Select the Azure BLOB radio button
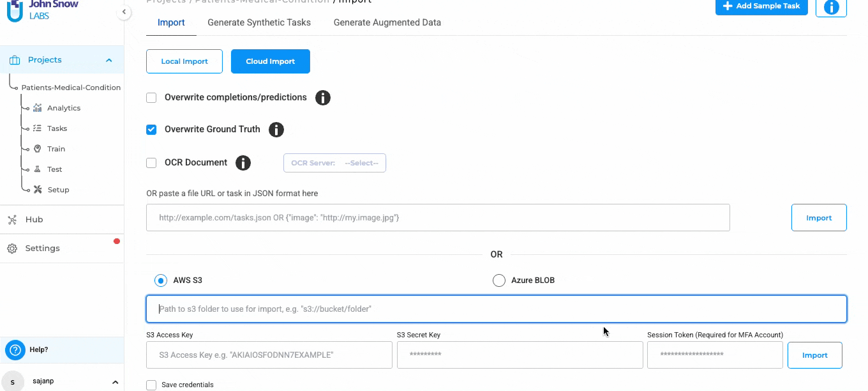The image size is (868, 391). pyautogui.click(x=499, y=280)
